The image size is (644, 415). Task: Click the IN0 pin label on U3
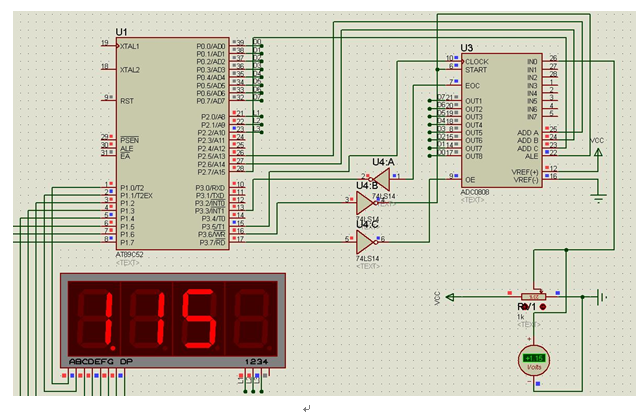532,62
